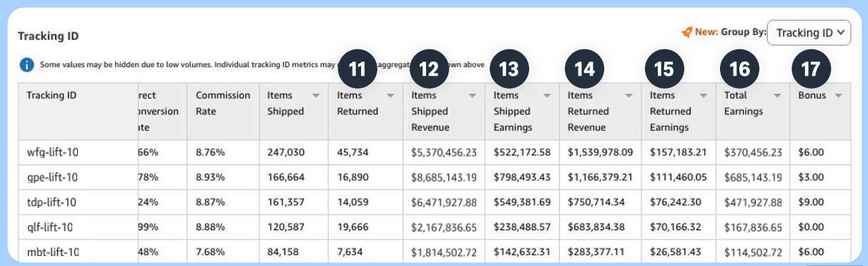Click the 7,634 items returned cell
This screenshot has width=868, height=266.
[x=366, y=252]
